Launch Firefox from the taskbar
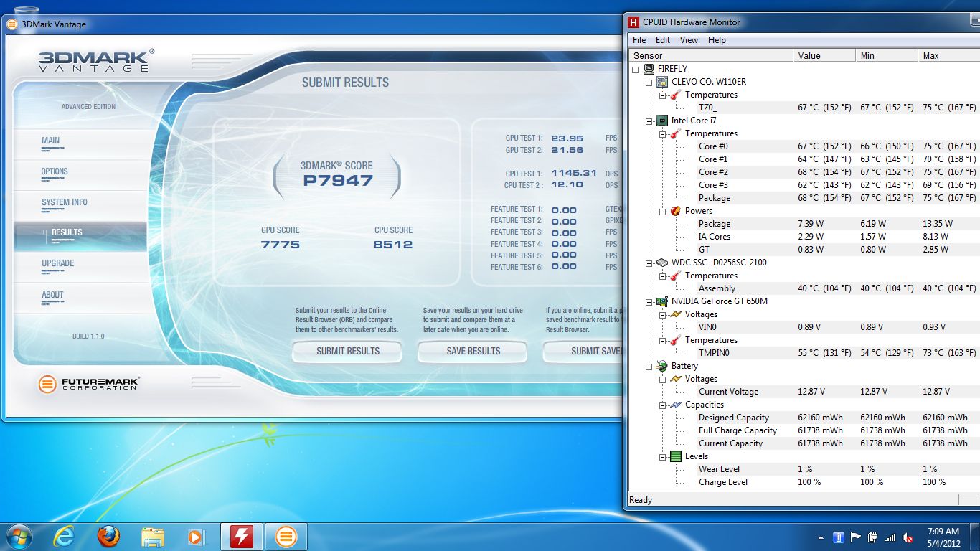The image size is (980, 551). pyautogui.click(x=108, y=537)
